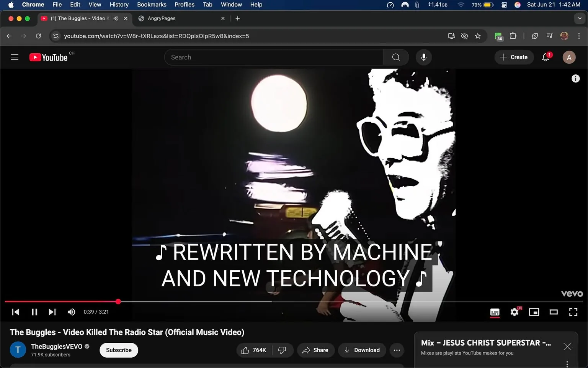Open the TheBugglesVEVO channel page
The width and height of the screenshot is (588, 368).
(x=56, y=346)
